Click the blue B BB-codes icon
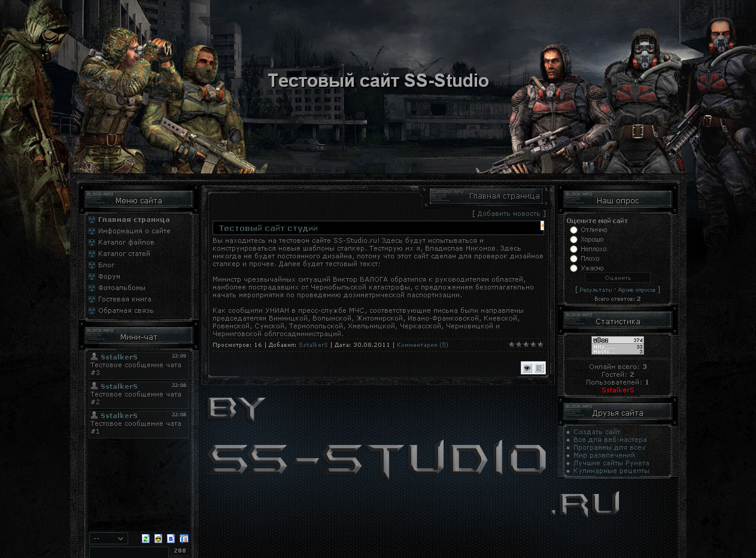 pyautogui.click(x=171, y=539)
